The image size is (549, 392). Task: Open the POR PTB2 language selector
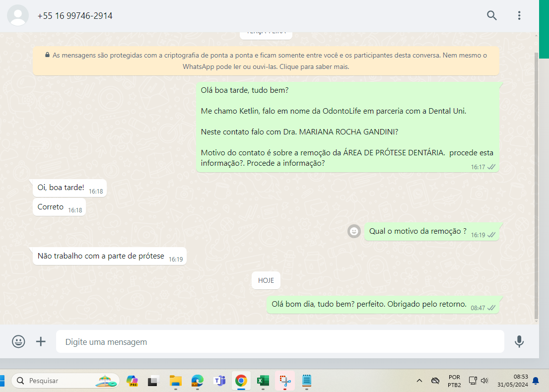[454, 381]
